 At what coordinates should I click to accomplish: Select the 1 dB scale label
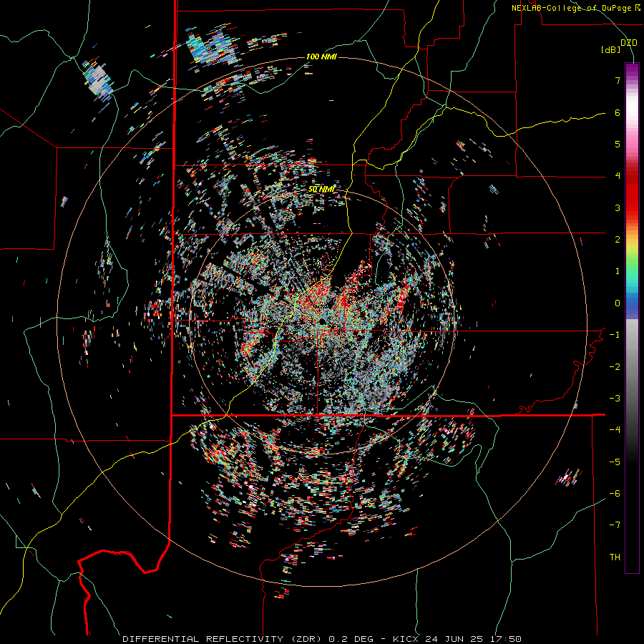pyautogui.click(x=618, y=271)
